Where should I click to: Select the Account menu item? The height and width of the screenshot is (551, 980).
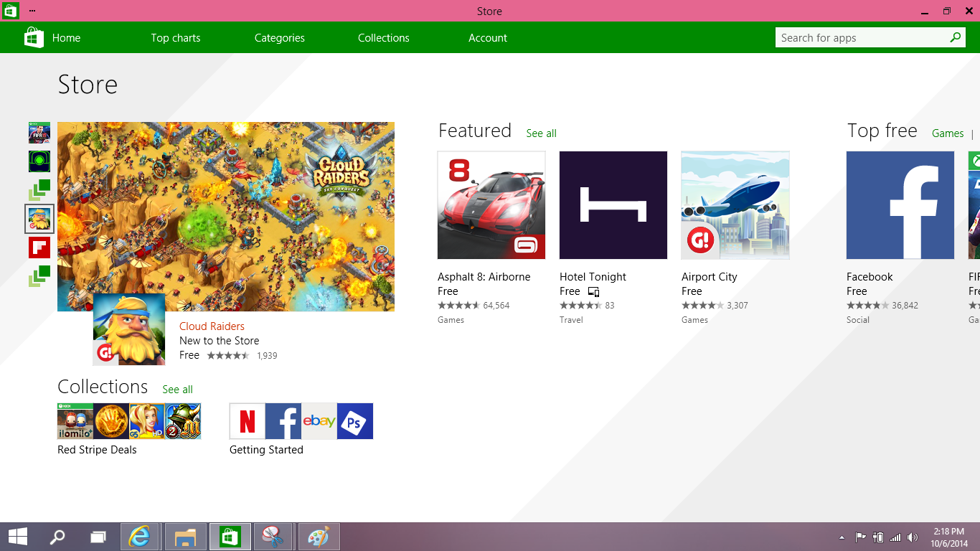[x=488, y=37]
